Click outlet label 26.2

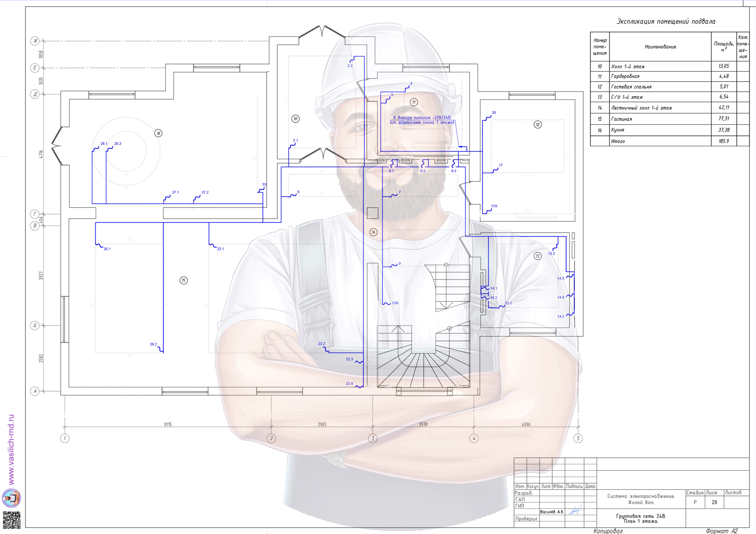[153, 344]
